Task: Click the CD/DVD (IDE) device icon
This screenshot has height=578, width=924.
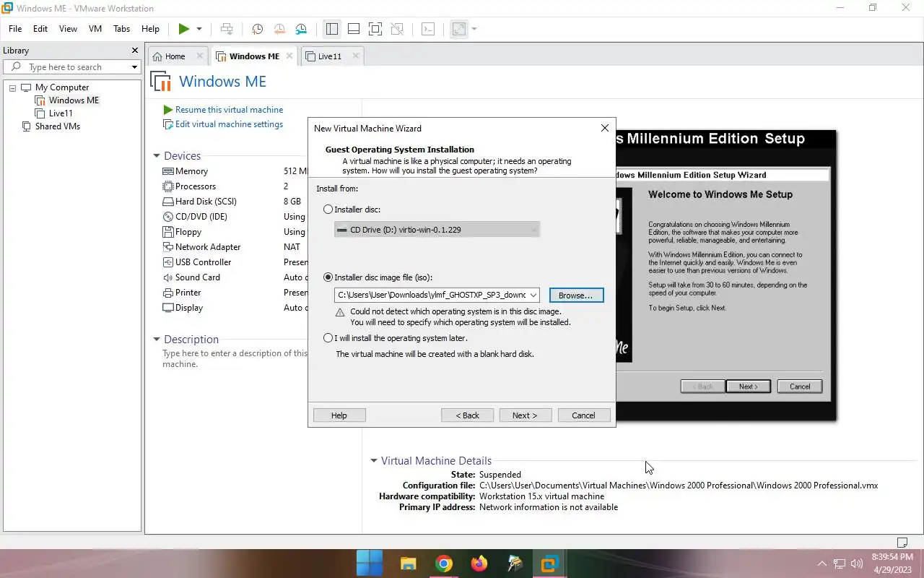Action: 168,217
